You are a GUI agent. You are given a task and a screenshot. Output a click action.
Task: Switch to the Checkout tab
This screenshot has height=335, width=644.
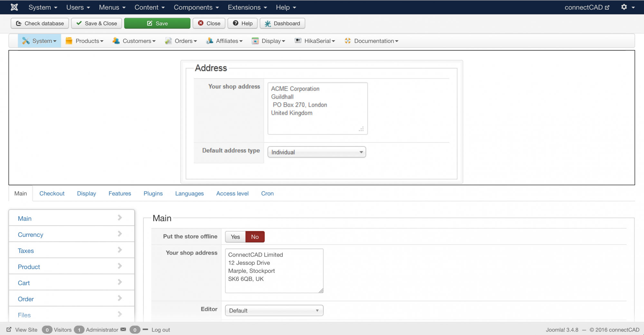(52, 193)
